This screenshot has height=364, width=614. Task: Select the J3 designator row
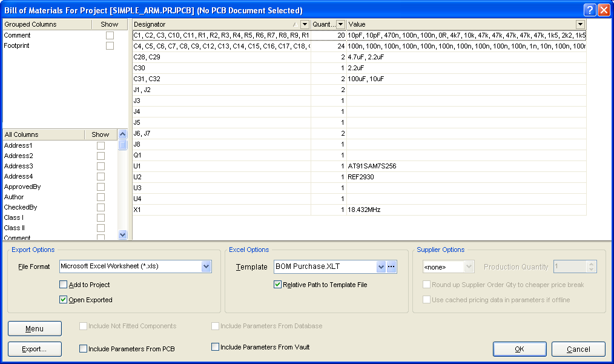359,101
